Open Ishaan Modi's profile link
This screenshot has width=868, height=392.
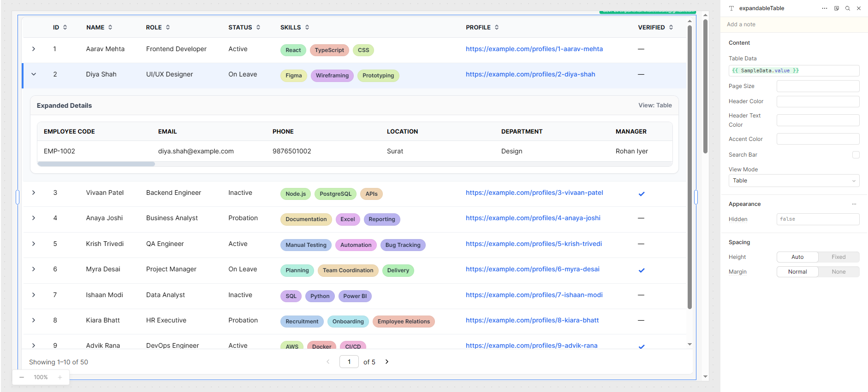(x=534, y=295)
